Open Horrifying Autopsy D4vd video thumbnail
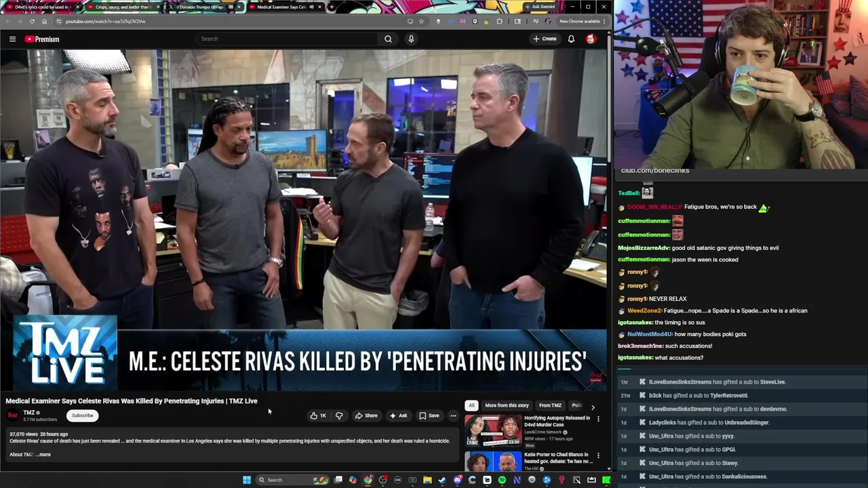868x488 pixels. pos(493,431)
